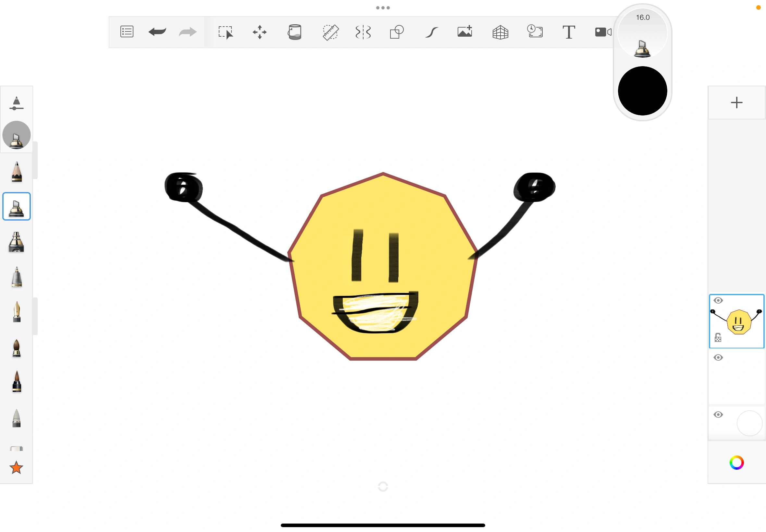
Task: Open the main menu list icon
Action: [x=127, y=32]
